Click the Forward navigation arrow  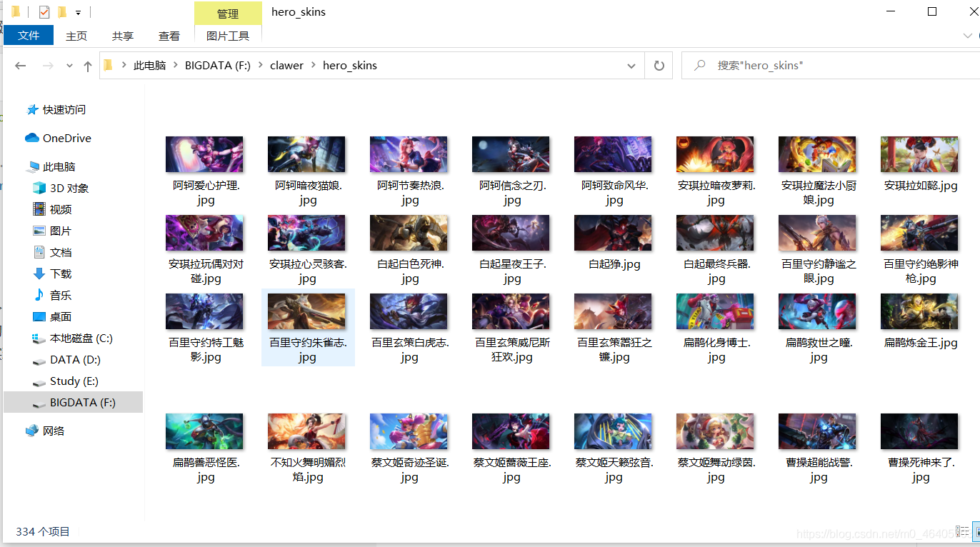coord(48,66)
